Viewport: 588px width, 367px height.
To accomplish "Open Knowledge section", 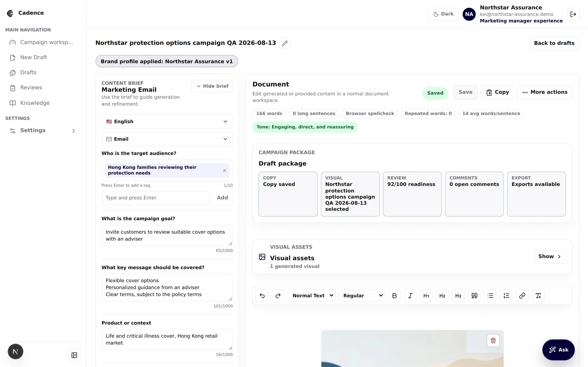I will pyautogui.click(x=43, y=103).
